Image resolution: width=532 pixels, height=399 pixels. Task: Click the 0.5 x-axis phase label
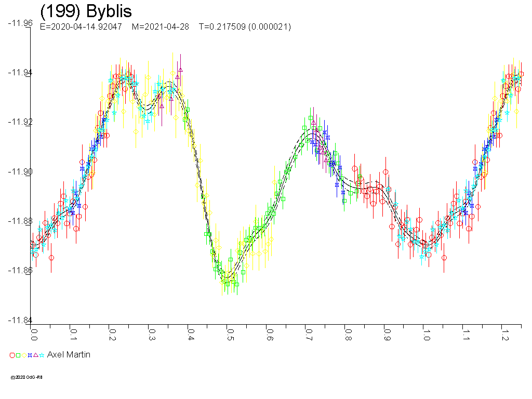tap(230, 334)
